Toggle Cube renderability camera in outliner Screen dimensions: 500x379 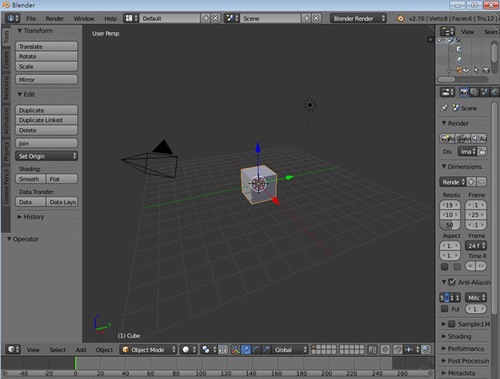486,70
